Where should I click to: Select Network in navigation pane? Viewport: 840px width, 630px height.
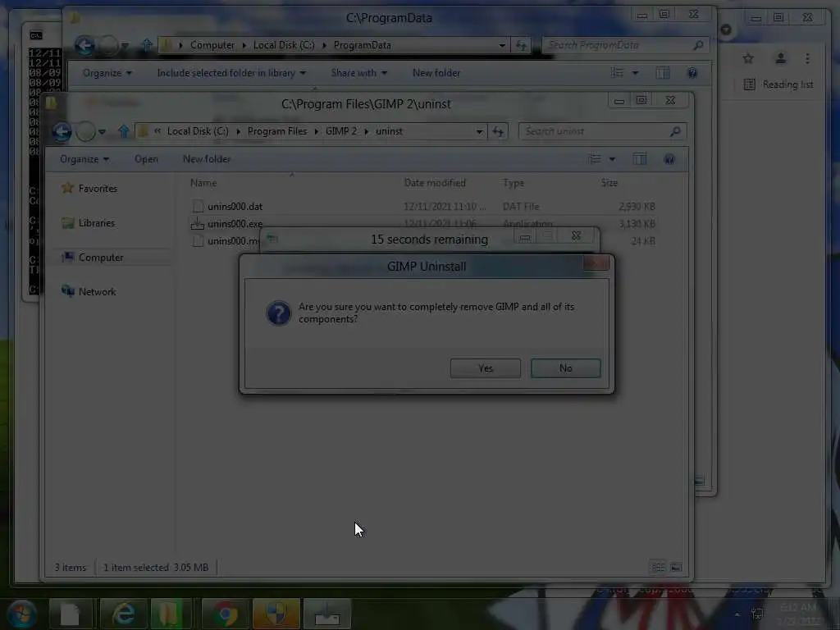(89, 291)
